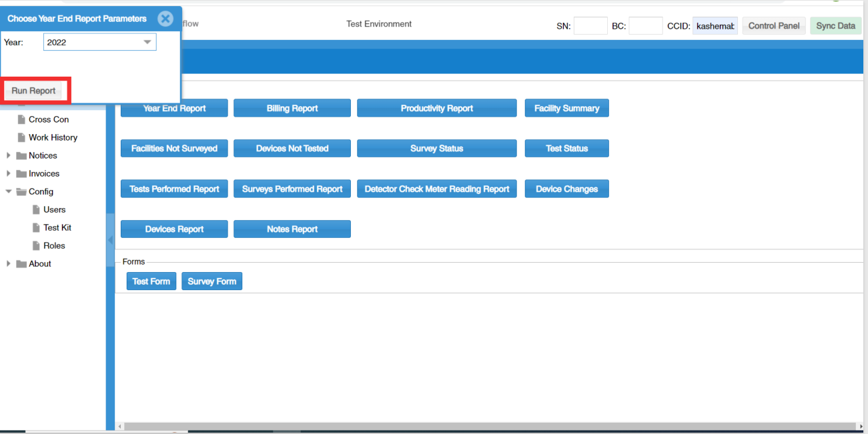Open the Control Panel
Image resolution: width=868 pixels, height=434 pixels.
(774, 26)
